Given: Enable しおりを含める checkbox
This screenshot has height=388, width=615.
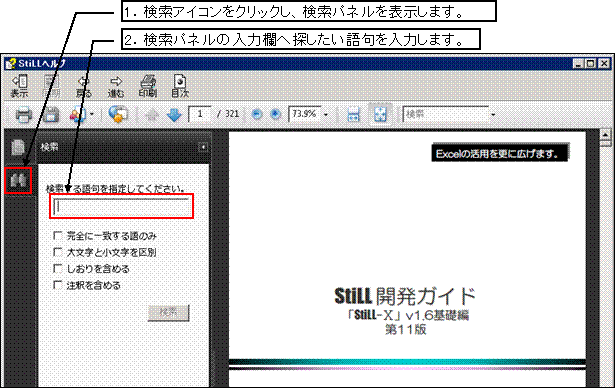Looking at the screenshot, I should [58, 268].
